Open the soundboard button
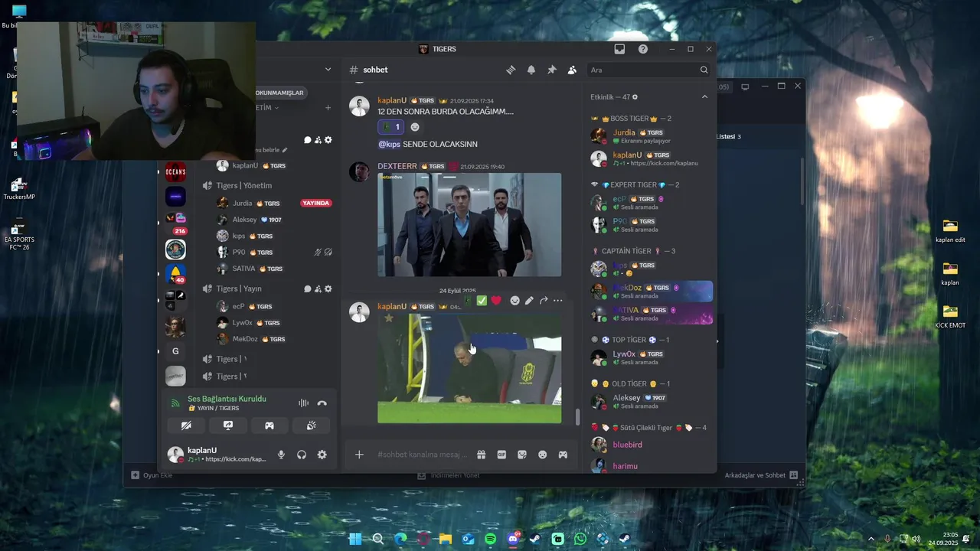 311,425
